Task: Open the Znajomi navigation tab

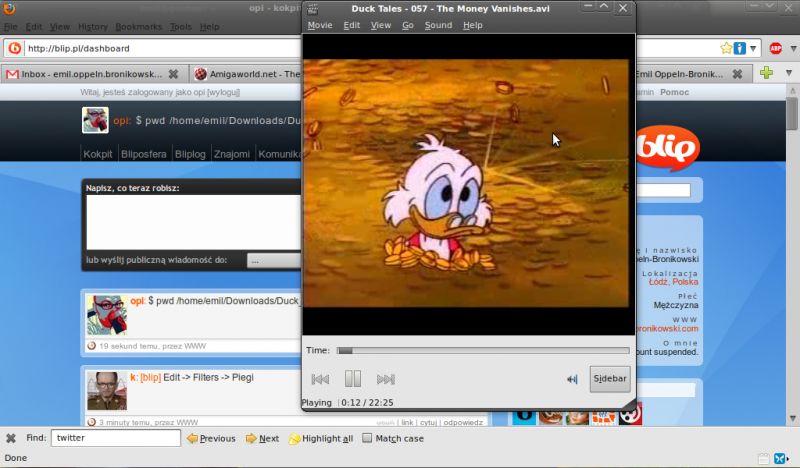Action: [232, 154]
